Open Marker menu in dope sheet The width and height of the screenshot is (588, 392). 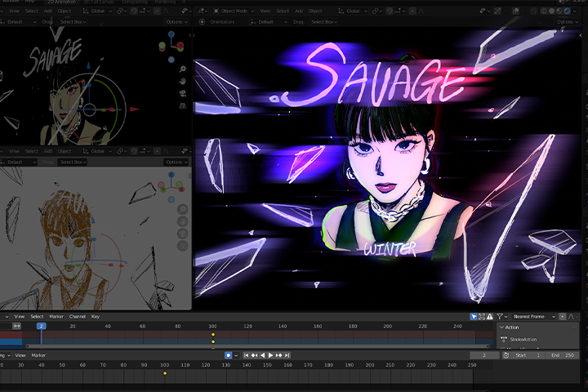pyautogui.click(x=56, y=317)
